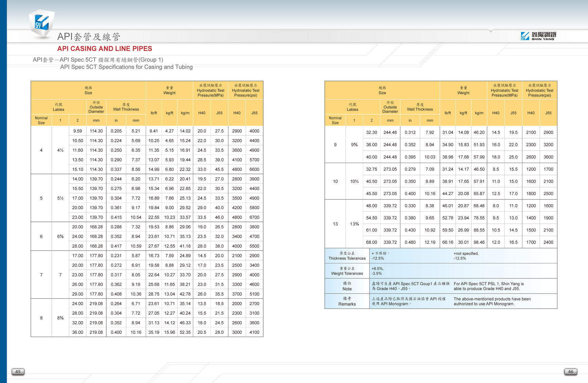This screenshot has height=383, width=588.
Task: Click the 98.46 kg/m weight value
Action: [479, 242]
